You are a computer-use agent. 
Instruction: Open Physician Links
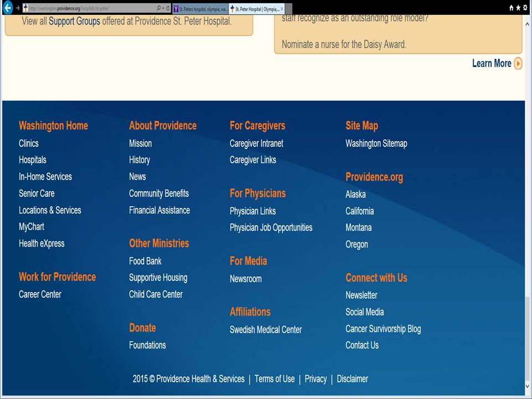(253, 211)
